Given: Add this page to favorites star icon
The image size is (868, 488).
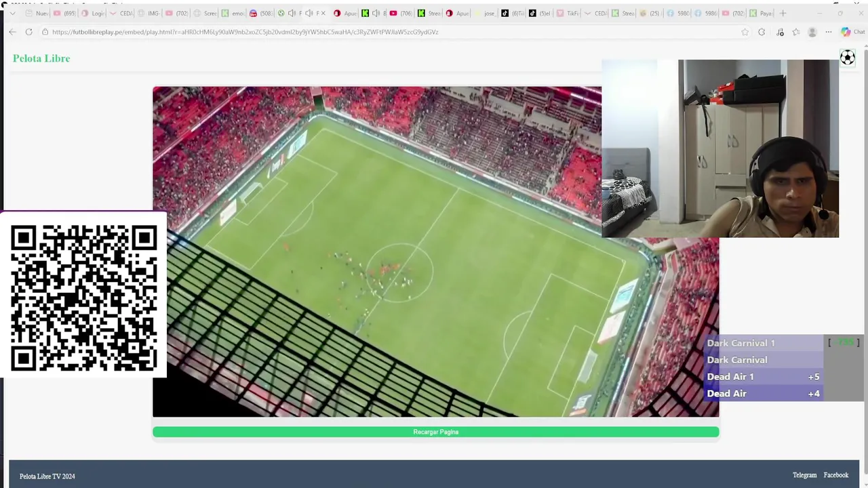Looking at the screenshot, I should coord(745,32).
